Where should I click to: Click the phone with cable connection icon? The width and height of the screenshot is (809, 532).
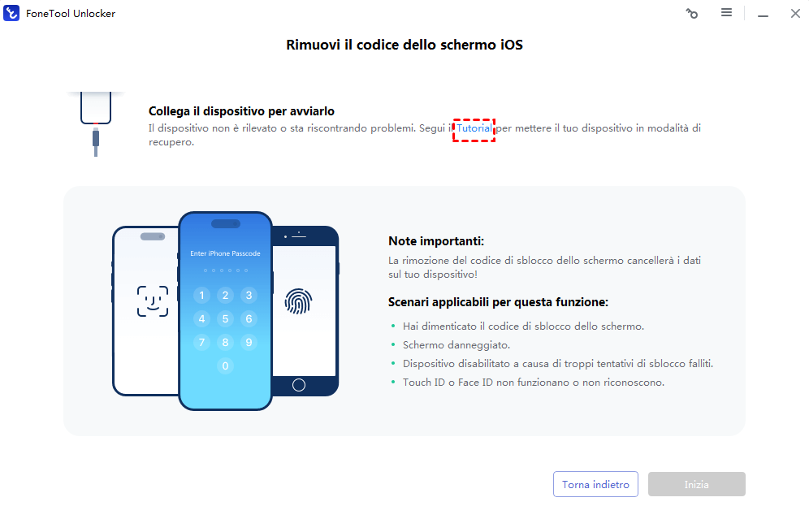point(96,123)
